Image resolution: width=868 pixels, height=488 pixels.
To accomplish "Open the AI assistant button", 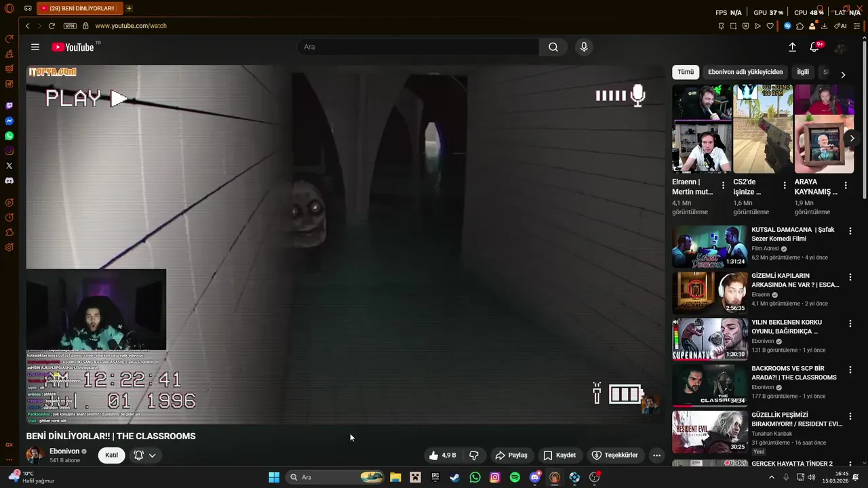I will pyautogui.click(x=841, y=26).
